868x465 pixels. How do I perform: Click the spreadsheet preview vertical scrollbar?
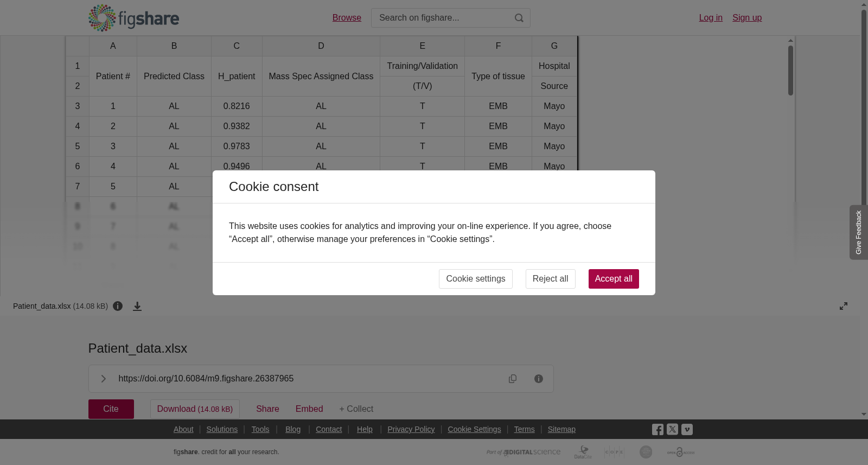pos(790,71)
